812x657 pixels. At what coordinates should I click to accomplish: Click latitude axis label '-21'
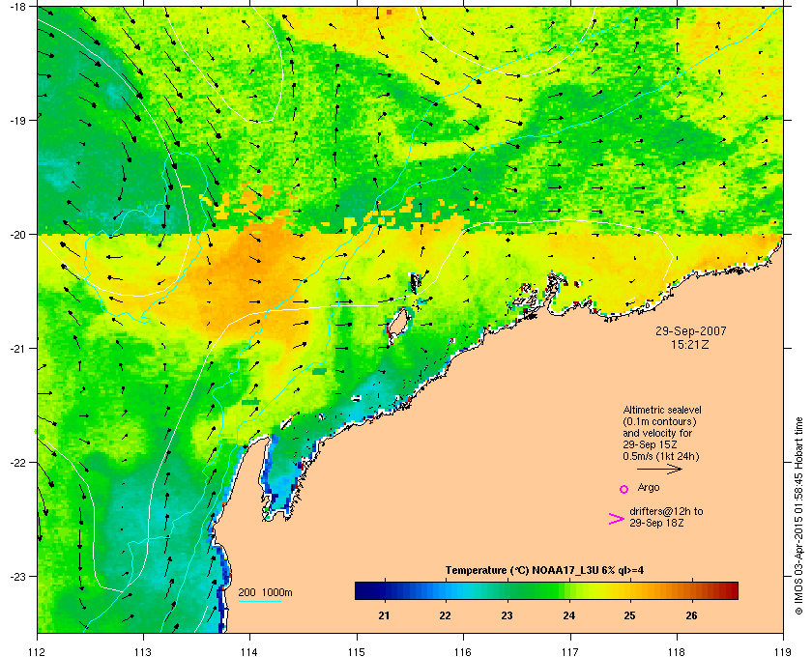[x=17, y=348]
